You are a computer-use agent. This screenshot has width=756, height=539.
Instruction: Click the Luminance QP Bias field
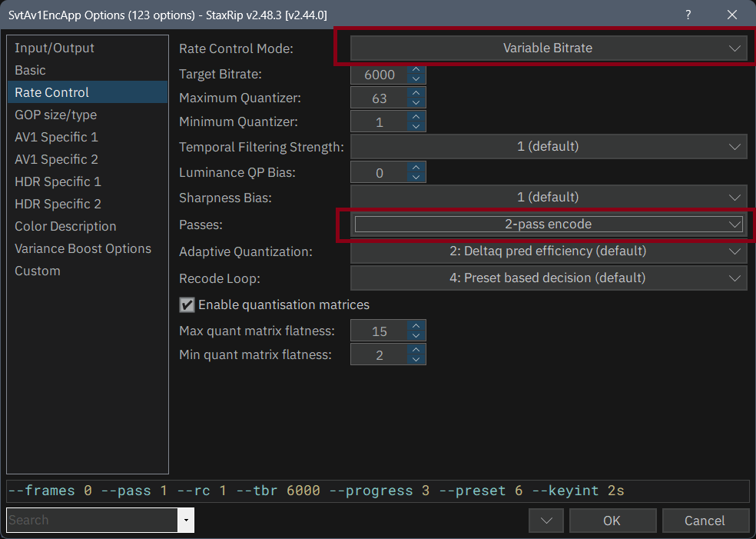point(380,172)
